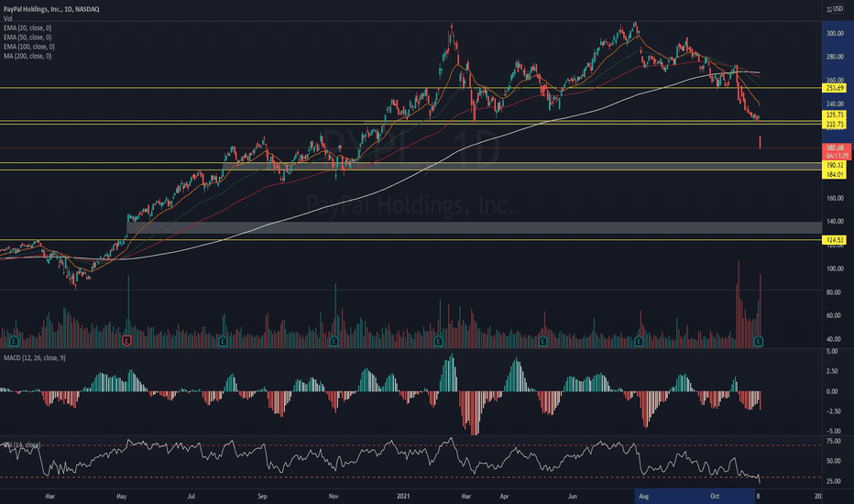Viewport: 854px width, 504px height.
Task: Click the highlighted date 8 on time axis
Action: click(758, 496)
